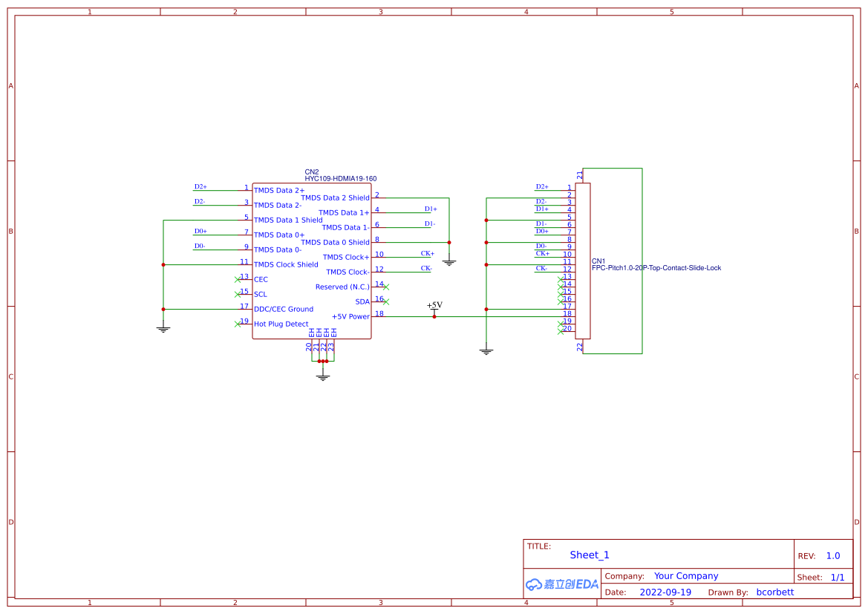
Task: Click the no-connect marker on SDA pin
Action: [386, 301]
